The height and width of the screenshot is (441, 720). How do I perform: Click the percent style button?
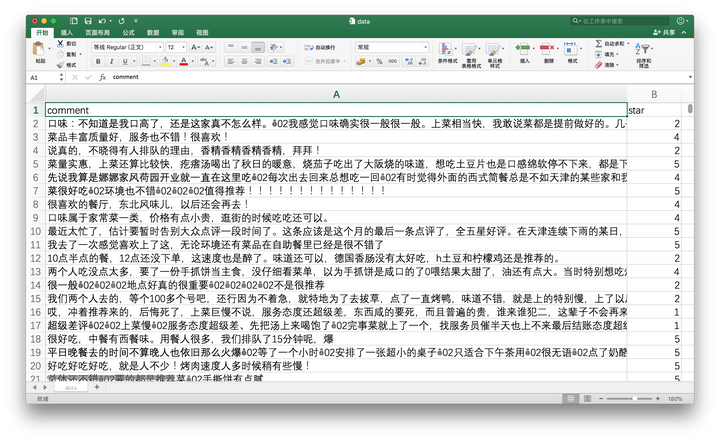pyautogui.click(x=379, y=61)
